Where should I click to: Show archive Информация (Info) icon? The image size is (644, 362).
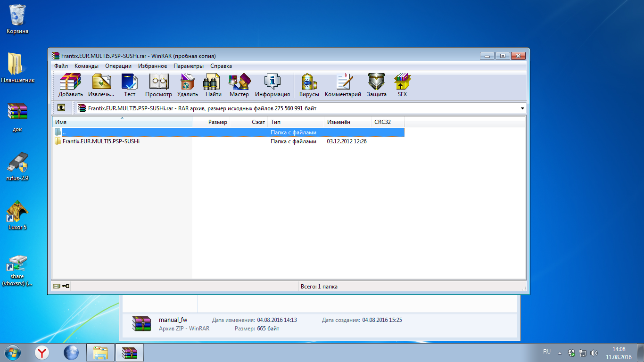click(272, 85)
